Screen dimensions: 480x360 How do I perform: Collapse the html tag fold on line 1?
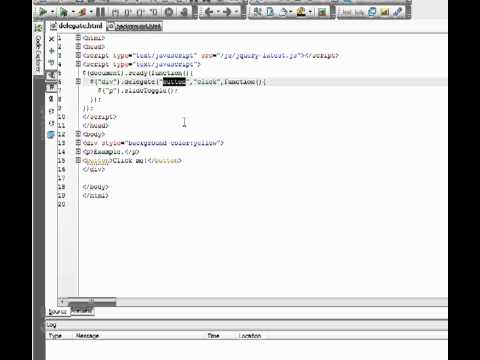click(78, 38)
